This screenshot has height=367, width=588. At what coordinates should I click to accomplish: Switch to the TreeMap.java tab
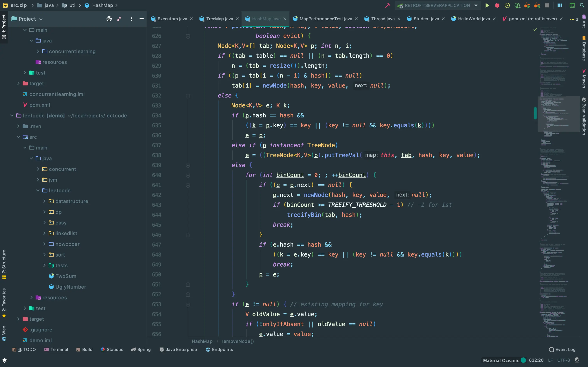(x=219, y=19)
